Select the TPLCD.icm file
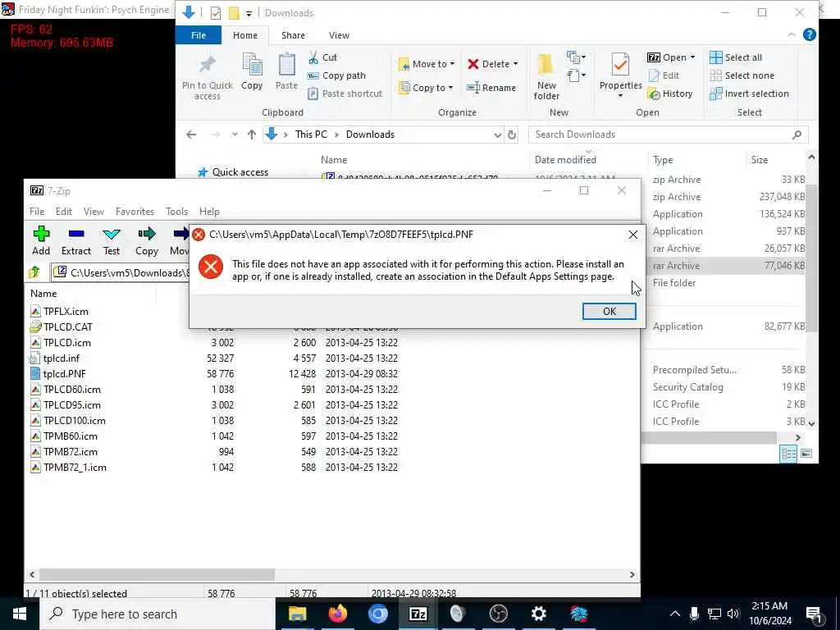 67,342
